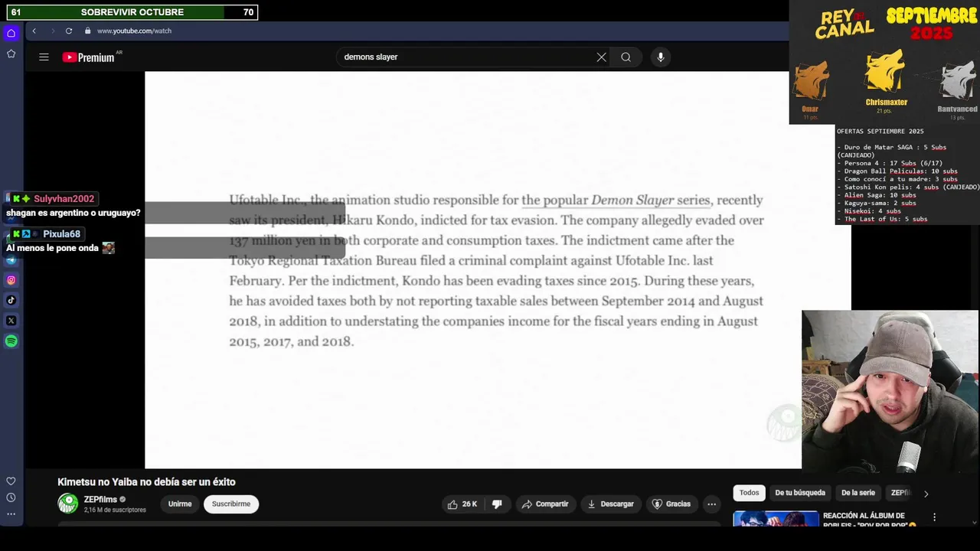This screenshot has width=980, height=551.
Task: Click the Unirme join button
Action: click(x=180, y=504)
